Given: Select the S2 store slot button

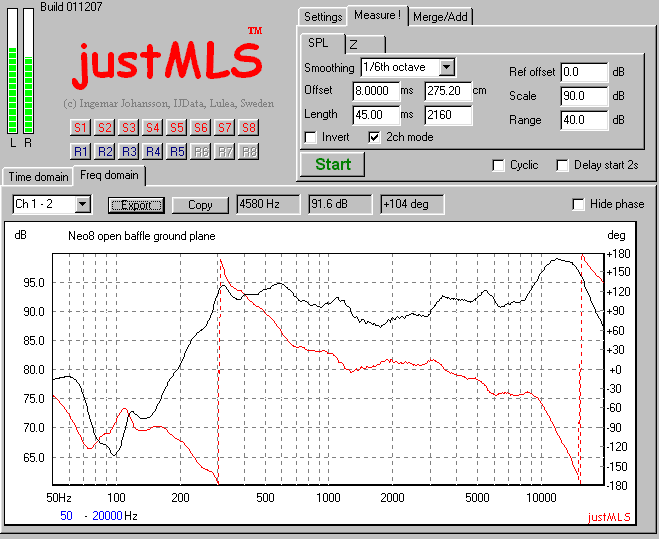Looking at the screenshot, I should point(104,127).
